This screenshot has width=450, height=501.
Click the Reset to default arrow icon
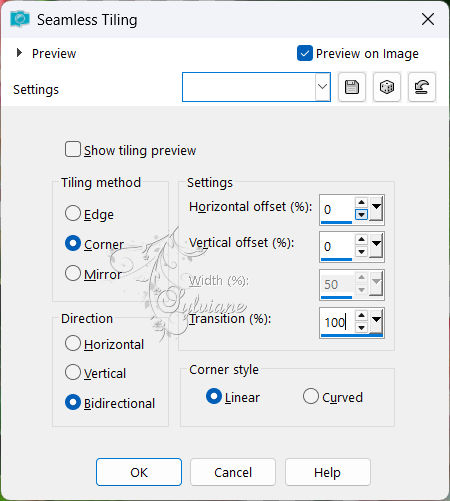tap(422, 87)
